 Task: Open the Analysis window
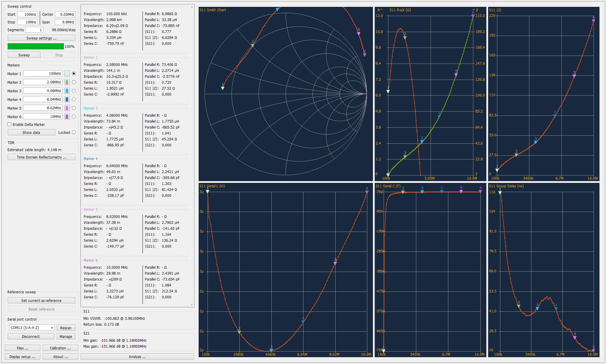(x=137, y=357)
